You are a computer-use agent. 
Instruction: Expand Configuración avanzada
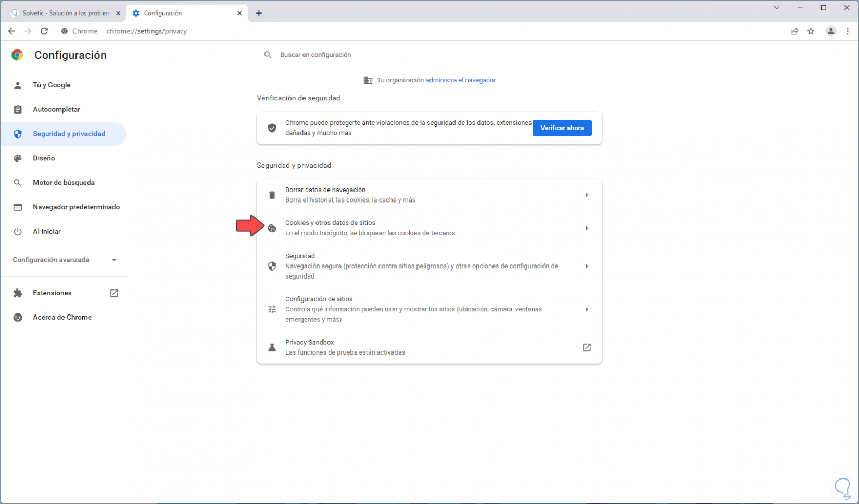(x=65, y=260)
